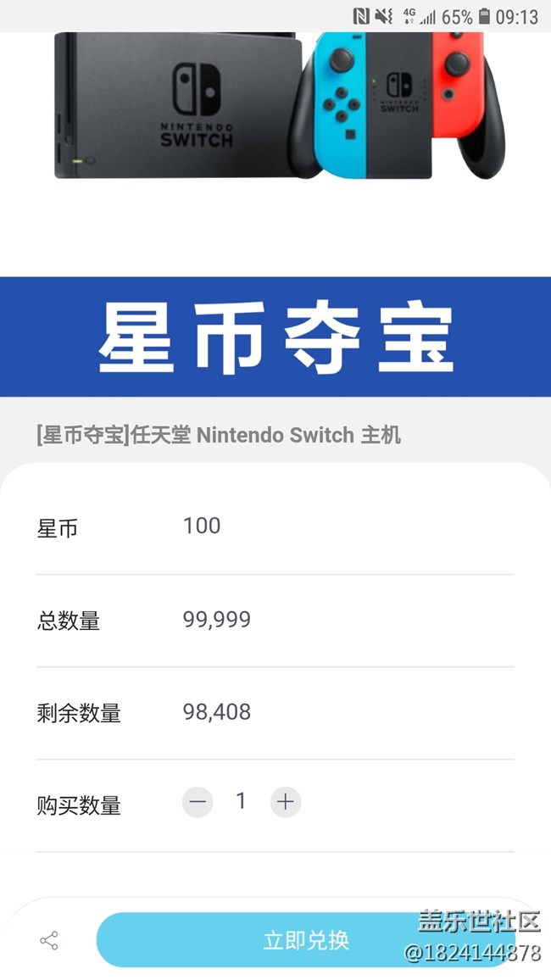Viewport: 551px width, 980px height.
Task: Open the Nintendo Switch 主机 product title
Action: coord(218,436)
